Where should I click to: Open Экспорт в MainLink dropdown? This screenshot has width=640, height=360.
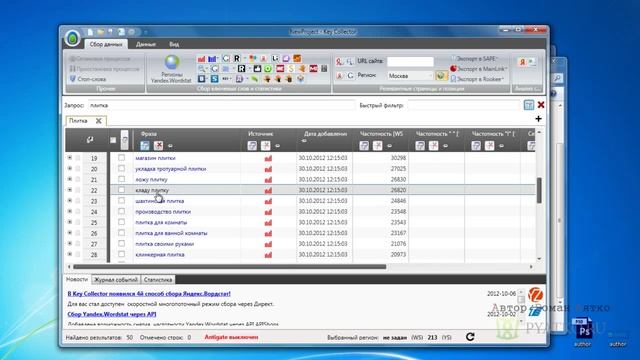coord(479,69)
